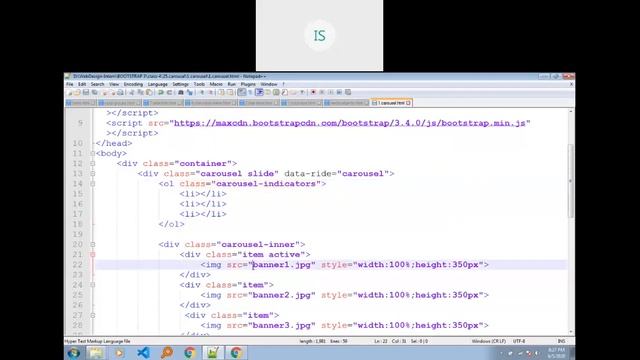
Task: Click the UTF-8 encoding status bar entry
Action: click(519, 341)
